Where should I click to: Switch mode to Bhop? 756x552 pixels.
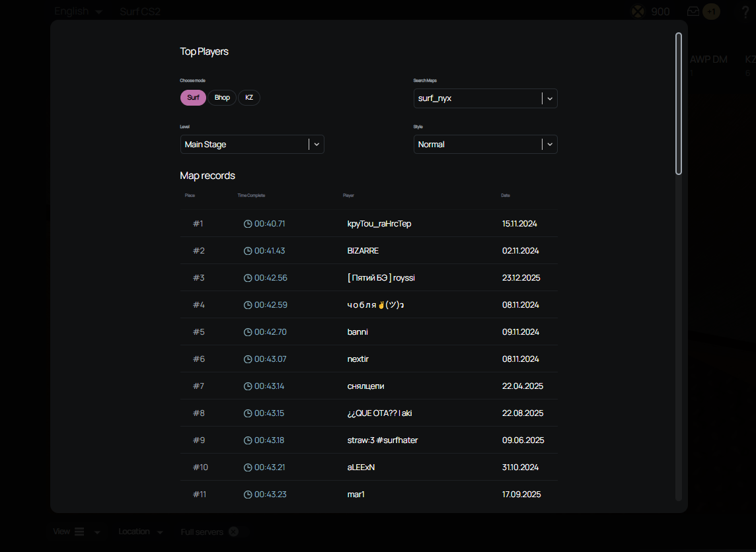[x=222, y=98]
